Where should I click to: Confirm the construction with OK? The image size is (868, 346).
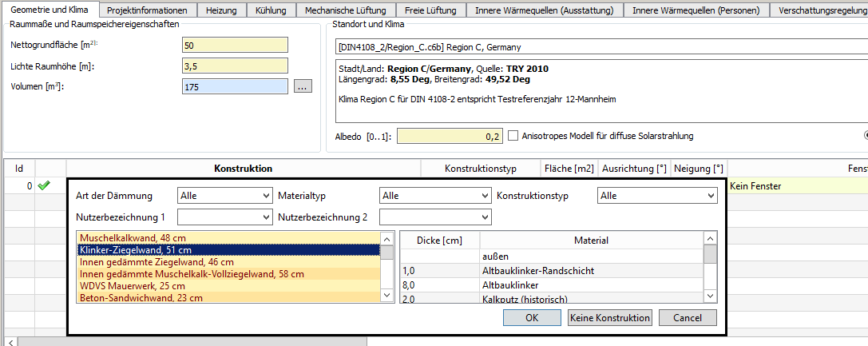532,318
